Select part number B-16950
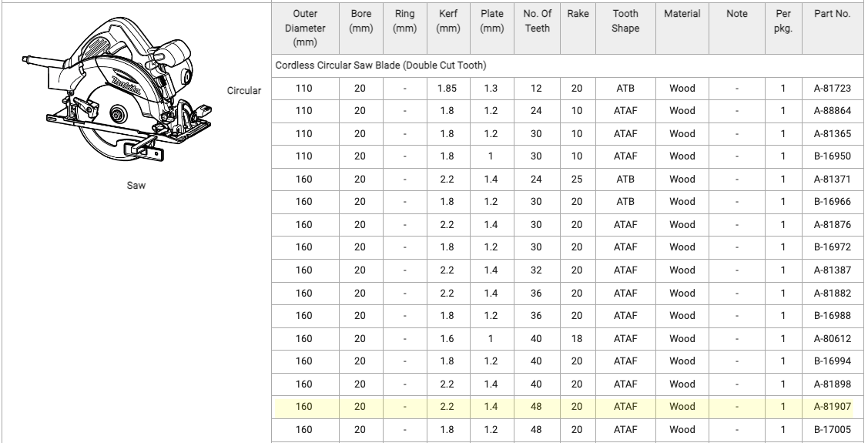The height and width of the screenshot is (443, 868). [832, 156]
